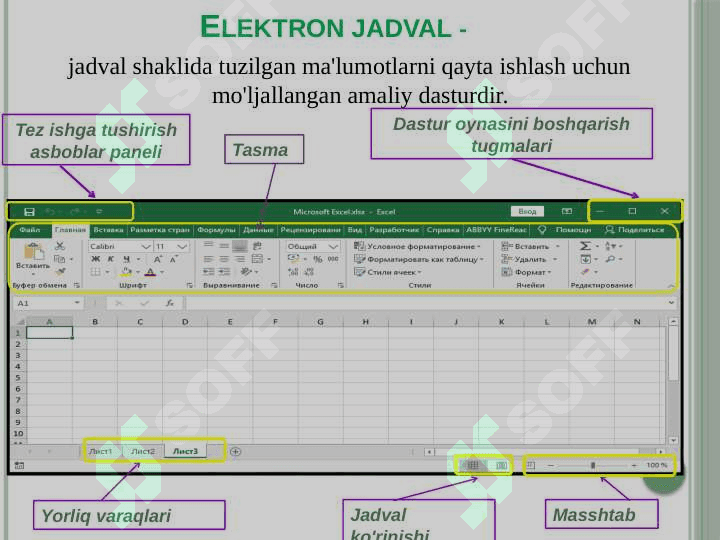Toggle Normal view button in status bar
Image resolution: width=720 pixels, height=540 pixels.
click(x=472, y=466)
